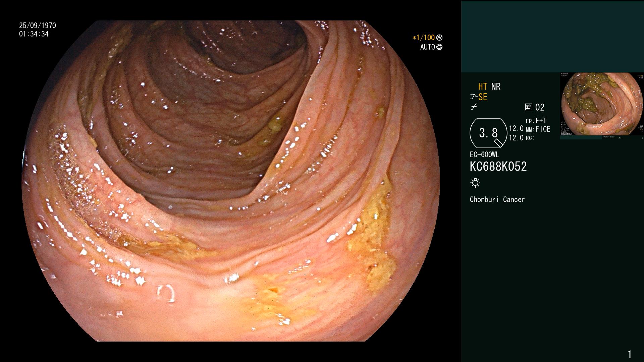Click the RC: field label
Image resolution: width=644 pixels, height=362 pixels.
click(x=530, y=138)
